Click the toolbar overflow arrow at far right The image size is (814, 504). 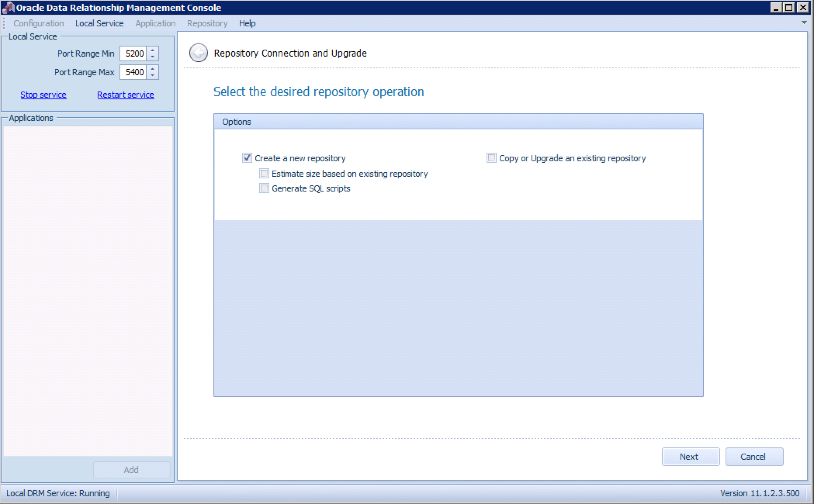pyautogui.click(x=804, y=23)
